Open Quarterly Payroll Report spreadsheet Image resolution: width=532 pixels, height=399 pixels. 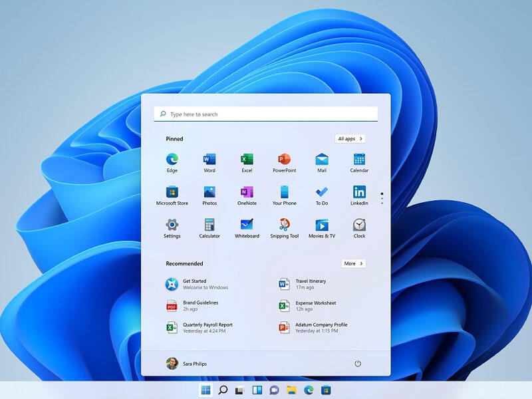coord(199,328)
